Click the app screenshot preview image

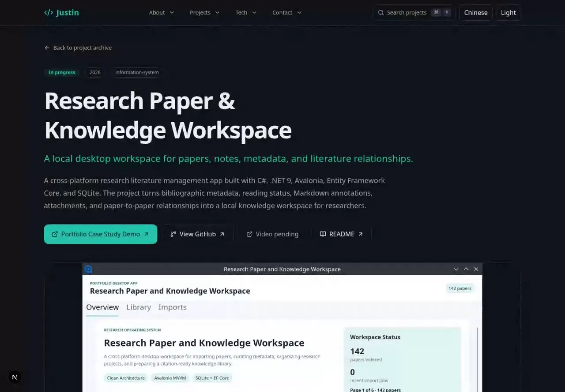coord(282,328)
